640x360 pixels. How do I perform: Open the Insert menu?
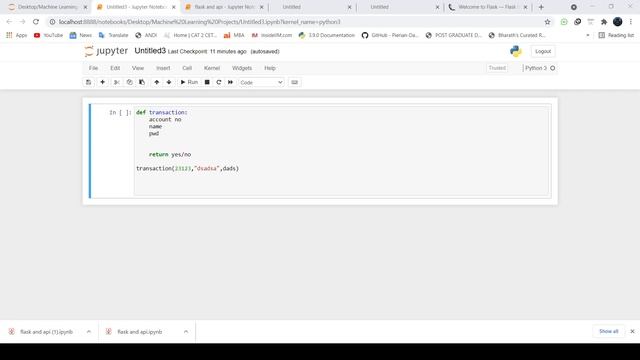163,68
